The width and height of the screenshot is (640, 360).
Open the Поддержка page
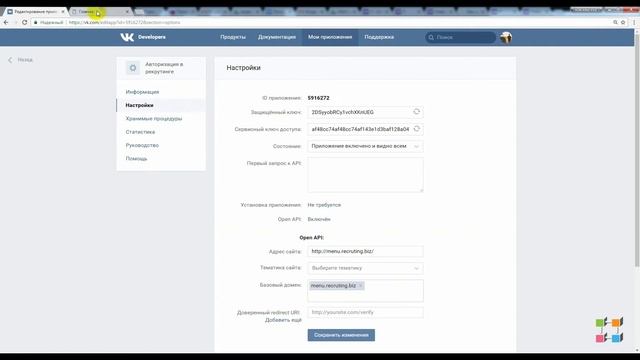(379, 37)
